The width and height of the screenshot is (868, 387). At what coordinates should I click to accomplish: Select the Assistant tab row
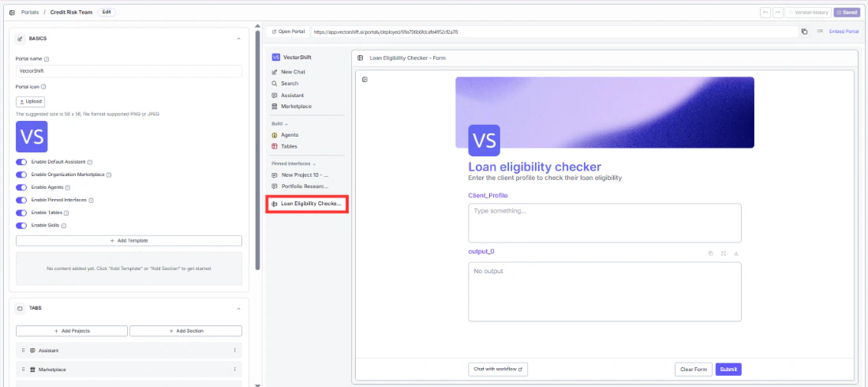point(129,351)
